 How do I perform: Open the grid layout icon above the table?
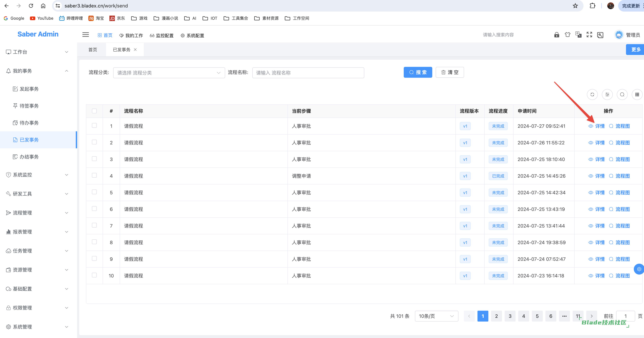tap(637, 95)
